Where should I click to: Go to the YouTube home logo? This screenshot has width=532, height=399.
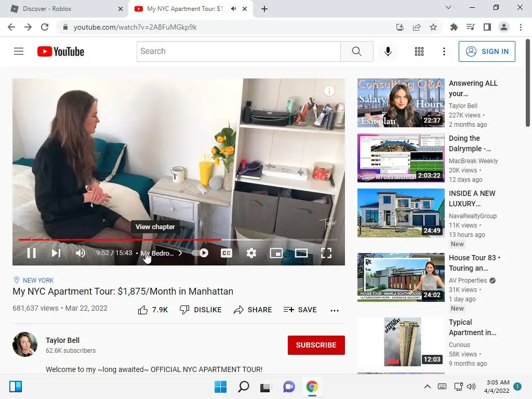(x=61, y=51)
